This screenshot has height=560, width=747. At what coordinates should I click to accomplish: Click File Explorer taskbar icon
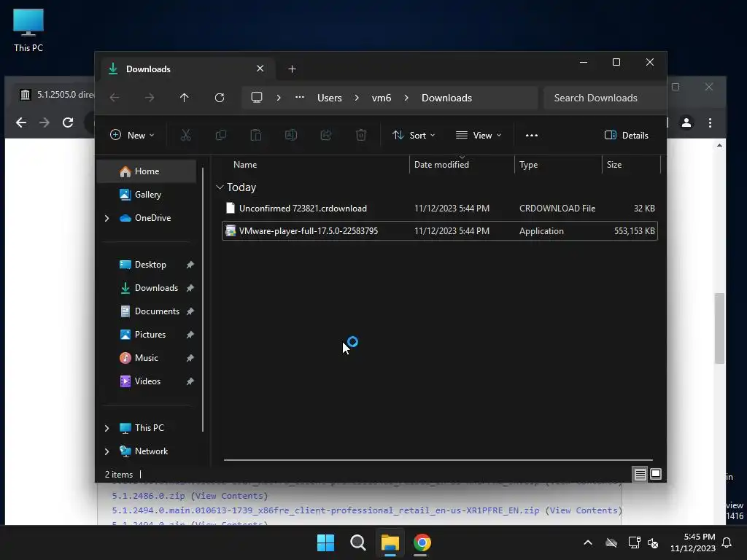(x=390, y=542)
